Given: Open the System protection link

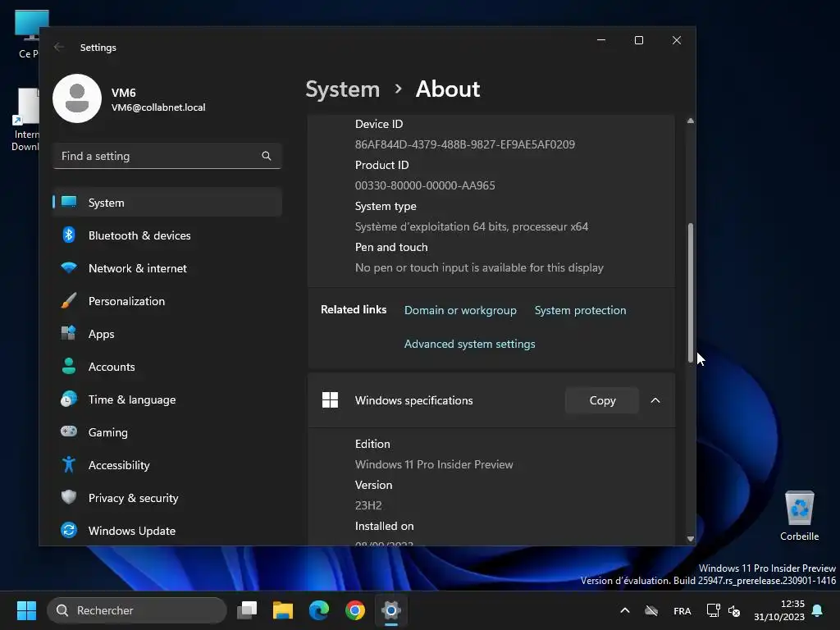Looking at the screenshot, I should point(580,310).
